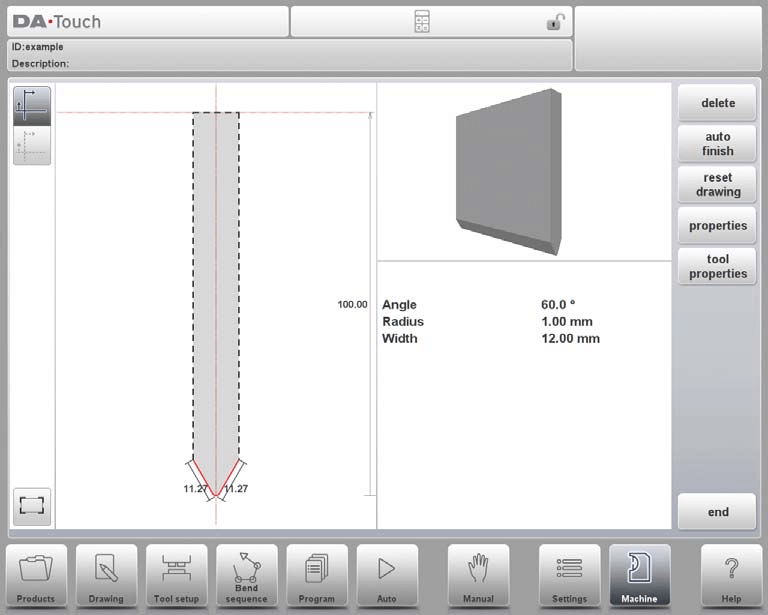Viewport: 768px width, 615px height.
Task: Select the Angle value 60.0°
Action: 558,305
